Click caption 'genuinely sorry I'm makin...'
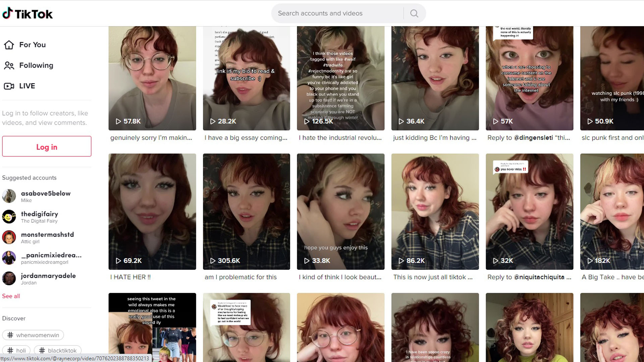644x362 pixels. pyautogui.click(x=151, y=138)
